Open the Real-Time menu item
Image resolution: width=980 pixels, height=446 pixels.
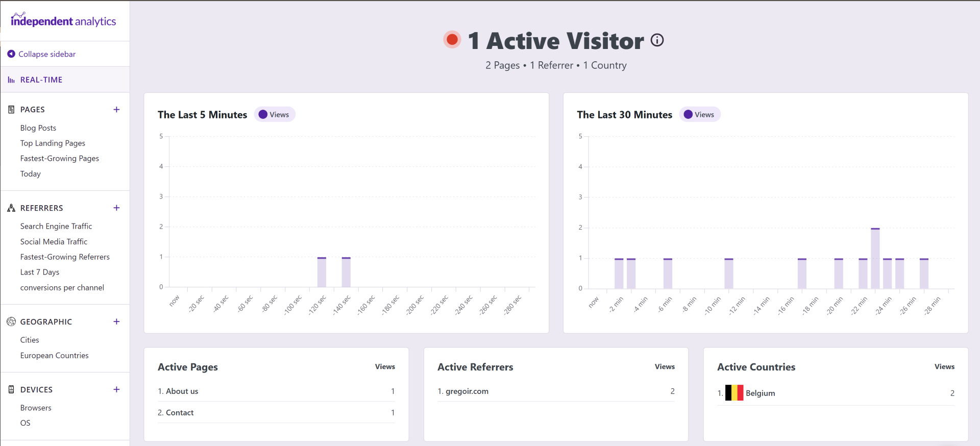41,80
